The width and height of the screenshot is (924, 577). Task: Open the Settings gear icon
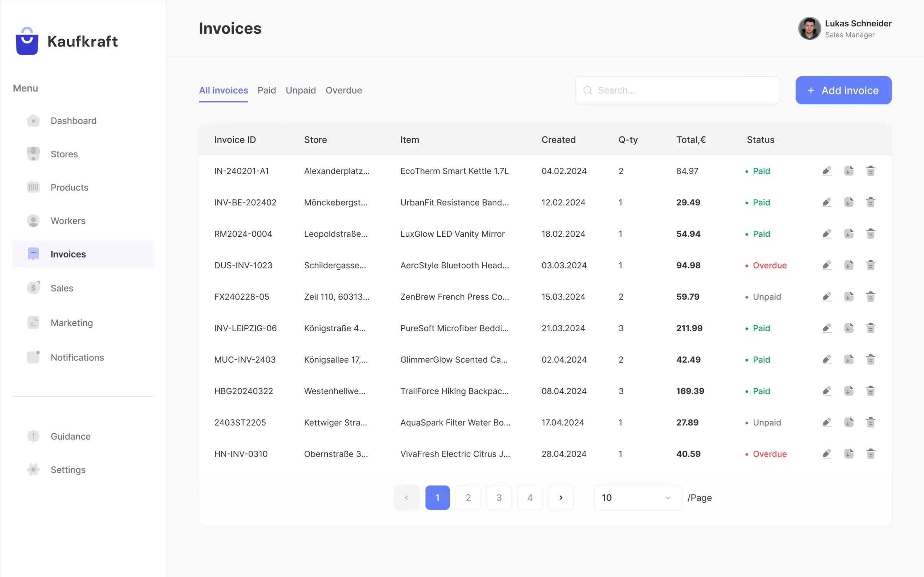34,469
